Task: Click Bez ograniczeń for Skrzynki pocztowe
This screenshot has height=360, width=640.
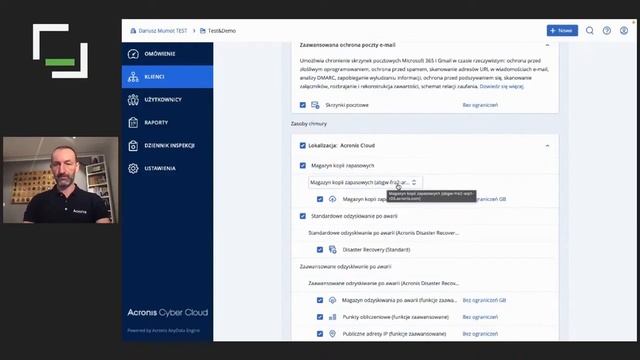Action: tap(480, 105)
